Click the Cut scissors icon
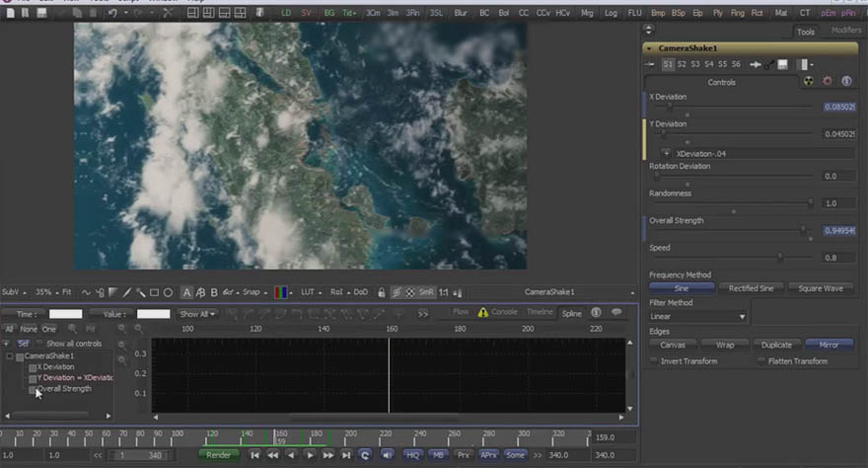 (168, 12)
